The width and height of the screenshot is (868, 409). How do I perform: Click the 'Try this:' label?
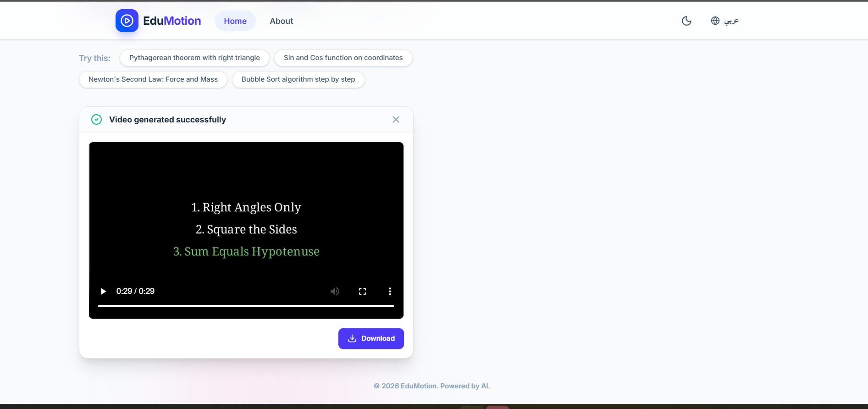[x=94, y=58]
